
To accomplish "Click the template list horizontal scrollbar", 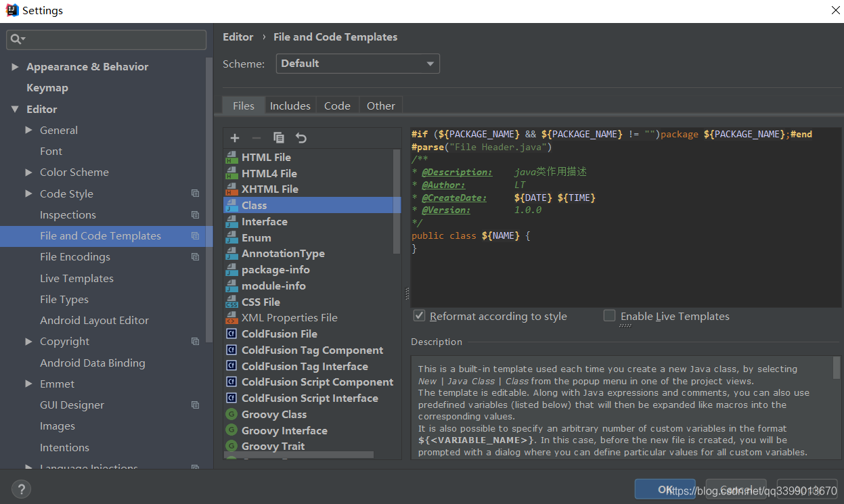I will pyautogui.click(x=298, y=455).
